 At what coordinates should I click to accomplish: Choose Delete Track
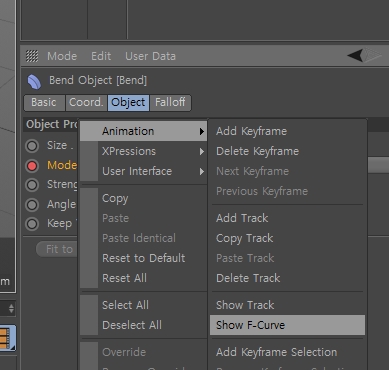tap(287, 278)
